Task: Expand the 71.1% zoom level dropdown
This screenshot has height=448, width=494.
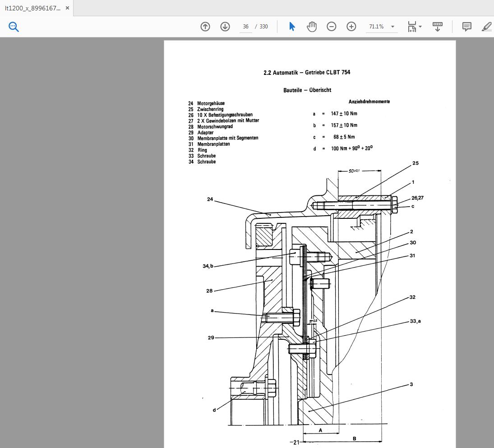Action: point(392,27)
